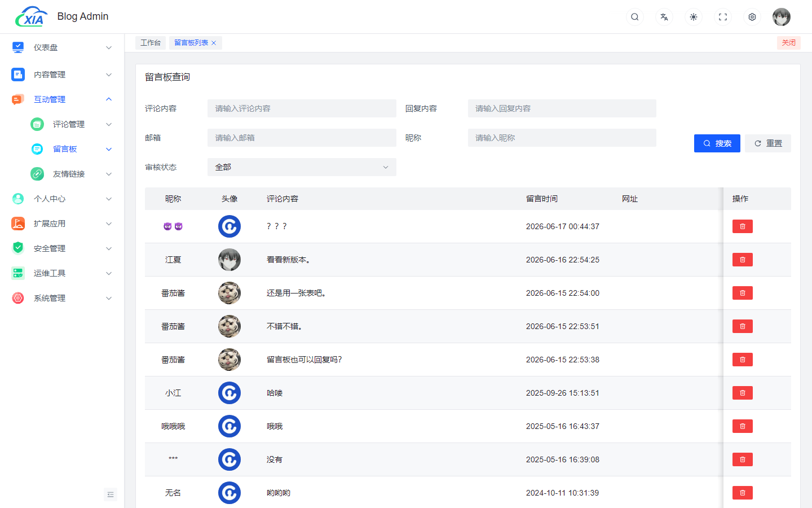Expand the 个人中心 menu chevron
This screenshot has height=508, width=812.
coord(109,199)
